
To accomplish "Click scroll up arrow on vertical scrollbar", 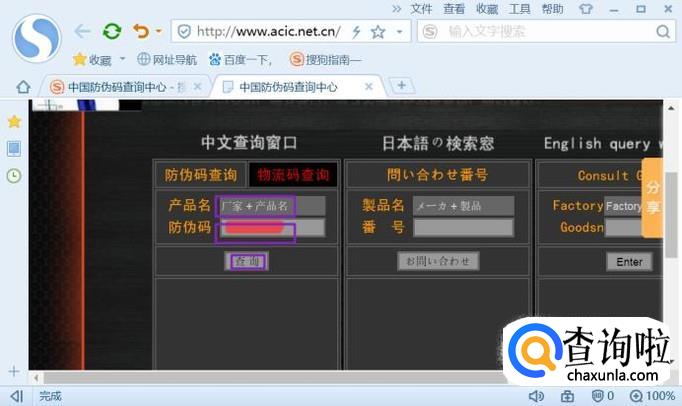I will pyautogui.click(x=671, y=108).
